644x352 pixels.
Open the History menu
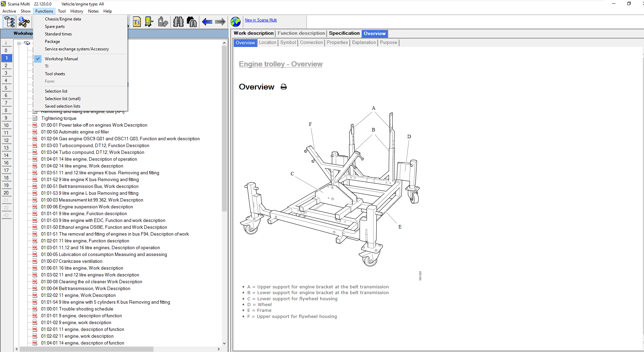[77, 11]
